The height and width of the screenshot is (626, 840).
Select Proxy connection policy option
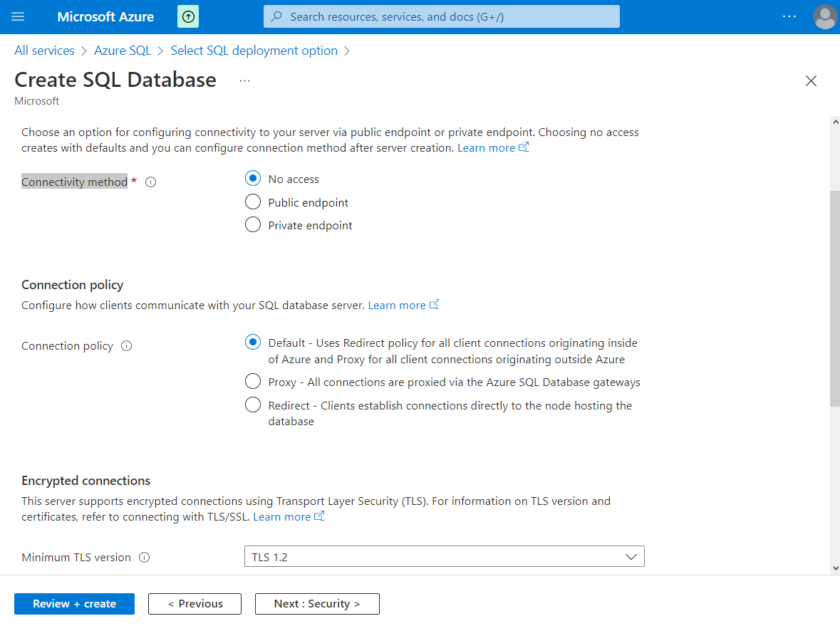click(x=253, y=382)
